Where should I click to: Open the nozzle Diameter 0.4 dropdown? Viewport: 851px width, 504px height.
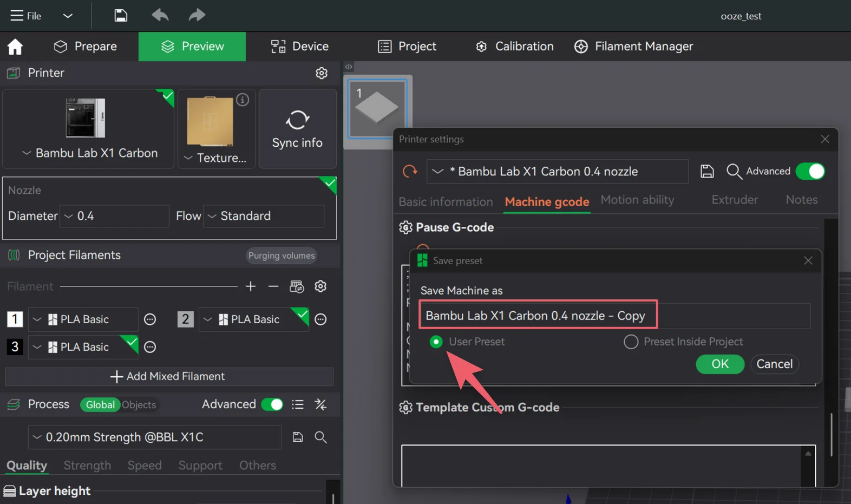pyautogui.click(x=114, y=216)
